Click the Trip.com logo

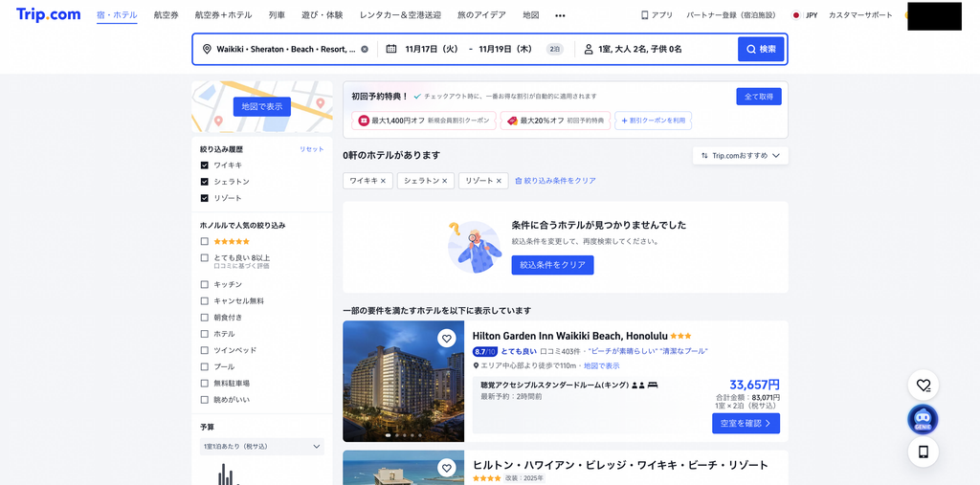pyautogui.click(x=48, y=15)
